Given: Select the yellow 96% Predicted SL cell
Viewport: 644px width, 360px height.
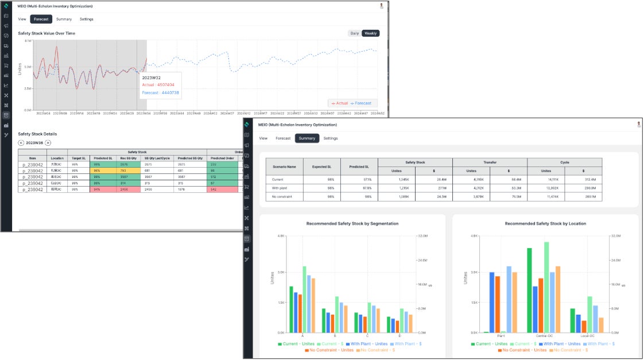Looking at the screenshot, I should point(103,171).
